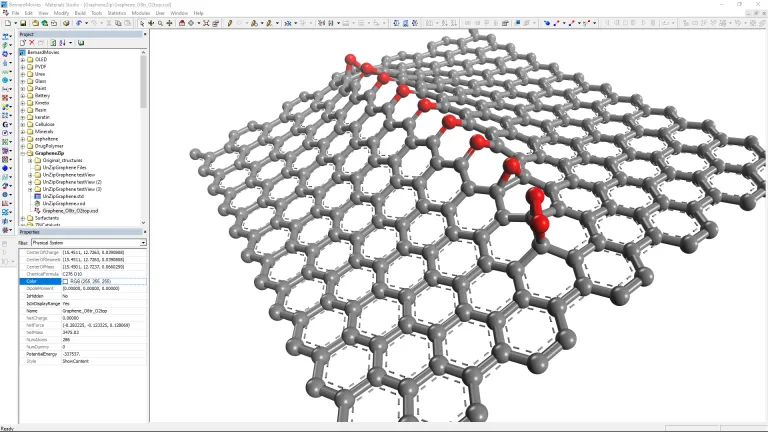Click the Sketch Atom pencil tool

pos(231,23)
